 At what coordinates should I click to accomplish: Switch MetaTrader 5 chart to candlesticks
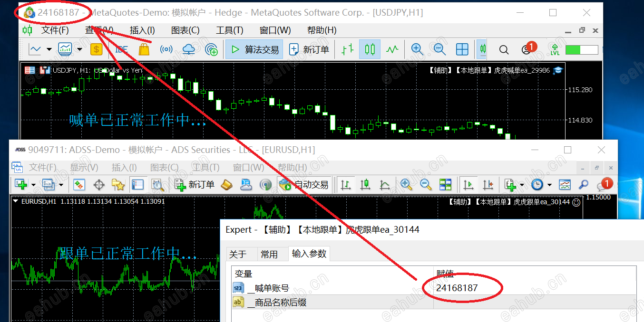click(370, 49)
